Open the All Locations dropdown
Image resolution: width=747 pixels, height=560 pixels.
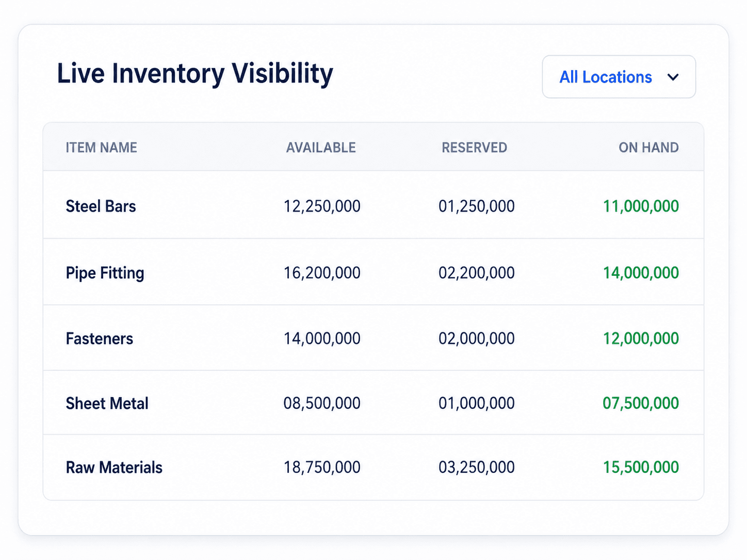[619, 77]
